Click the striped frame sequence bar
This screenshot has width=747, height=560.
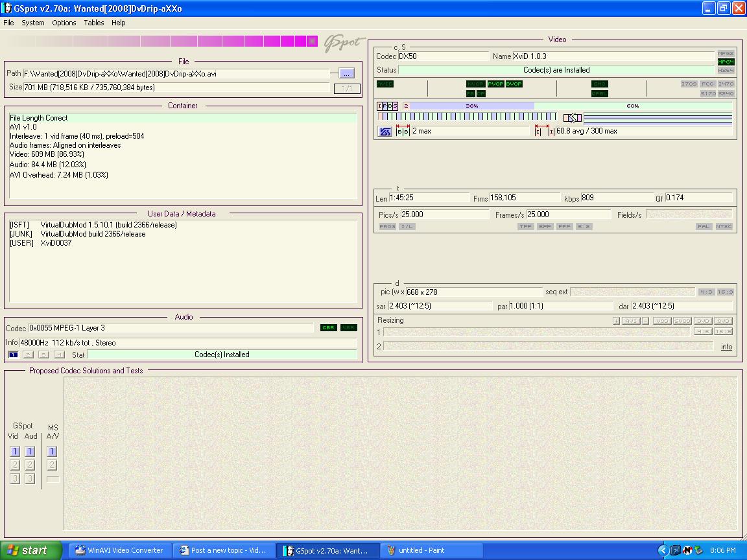[468, 117]
